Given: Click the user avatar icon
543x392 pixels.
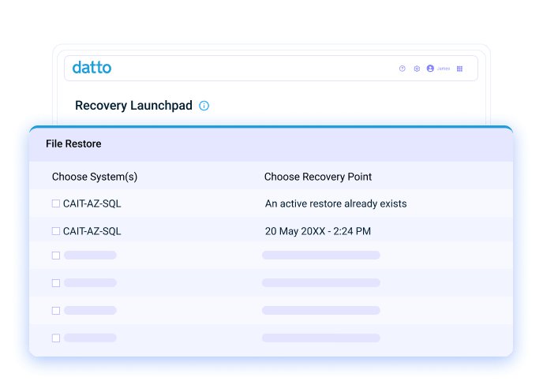Looking at the screenshot, I should click(x=430, y=68).
